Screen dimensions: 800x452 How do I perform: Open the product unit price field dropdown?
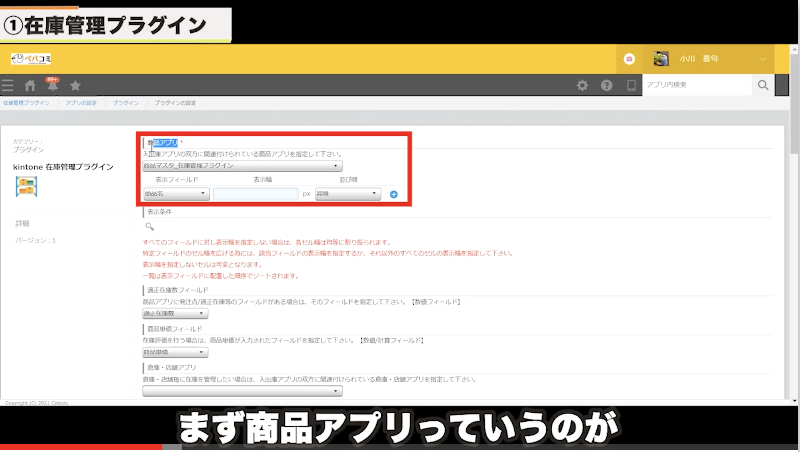(x=173, y=353)
